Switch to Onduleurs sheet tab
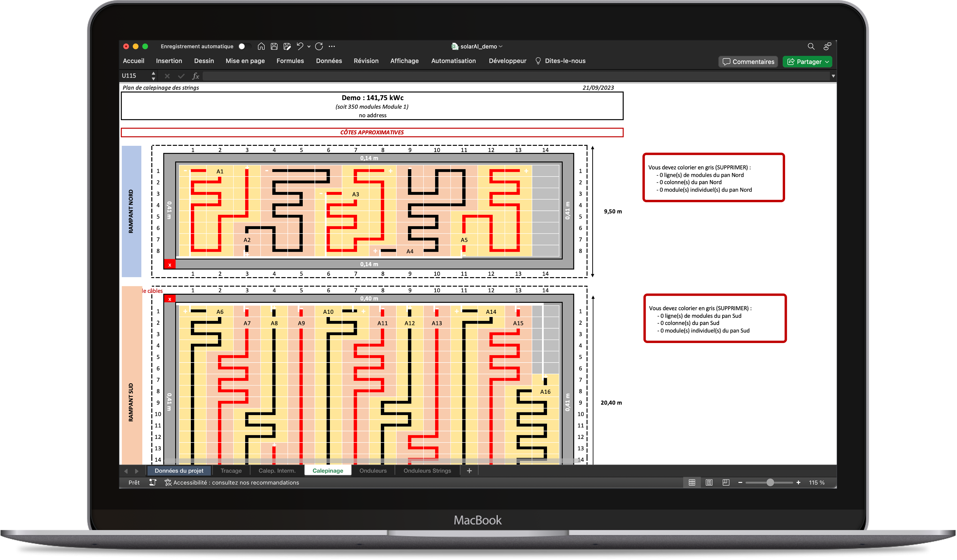 coord(373,471)
